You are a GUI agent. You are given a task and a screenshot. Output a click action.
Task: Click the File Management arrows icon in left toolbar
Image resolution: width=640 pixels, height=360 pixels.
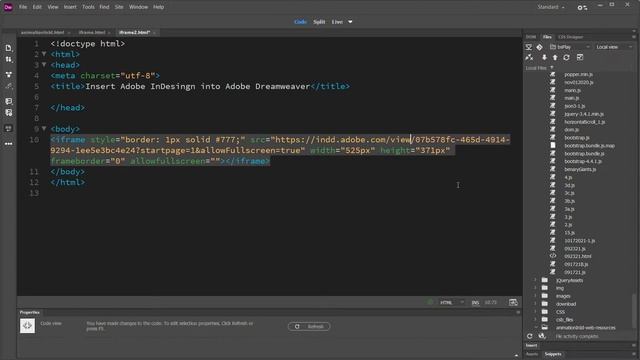(x=9, y=60)
